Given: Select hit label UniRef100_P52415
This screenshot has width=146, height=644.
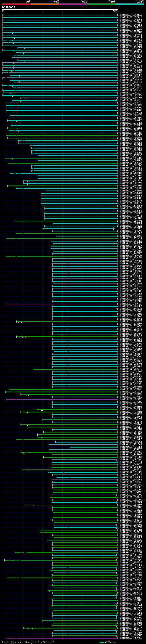Looking at the screenshot, I should tap(131, 273).
